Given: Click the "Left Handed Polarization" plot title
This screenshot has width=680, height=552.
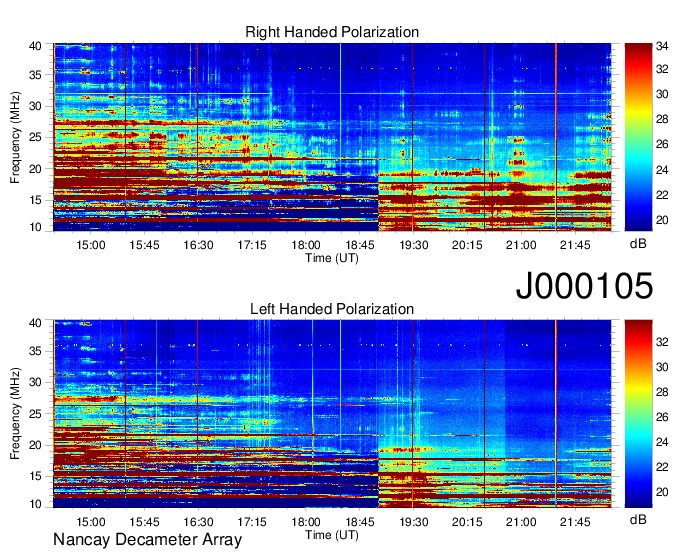Looking at the screenshot, I should (332, 309).
